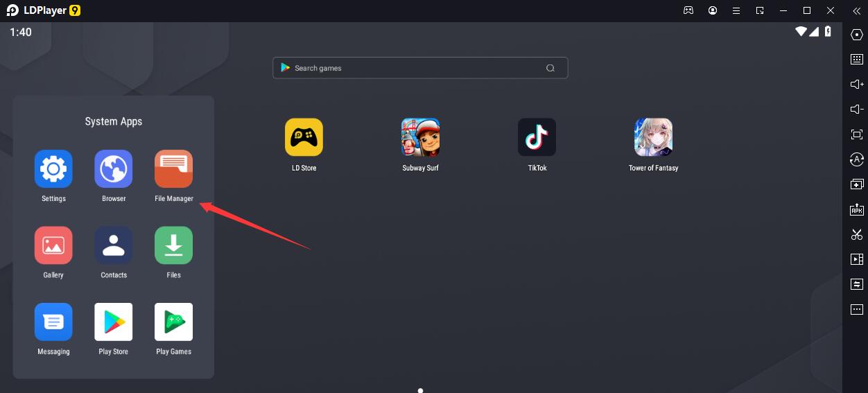This screenshot has height=393, width=868.
Task: Click the mini window mode icon
Action: tap(760, 10)
